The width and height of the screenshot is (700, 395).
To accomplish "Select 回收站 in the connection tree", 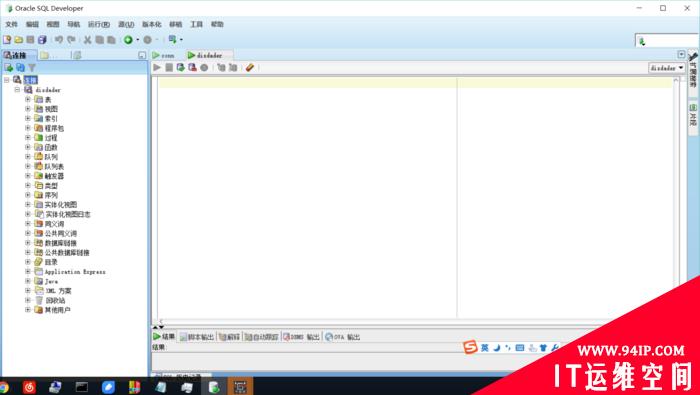I will point(55,300).
